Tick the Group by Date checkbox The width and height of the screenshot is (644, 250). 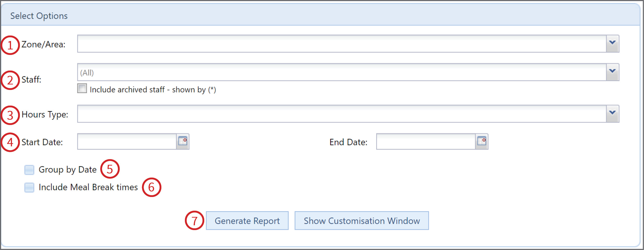29,170
